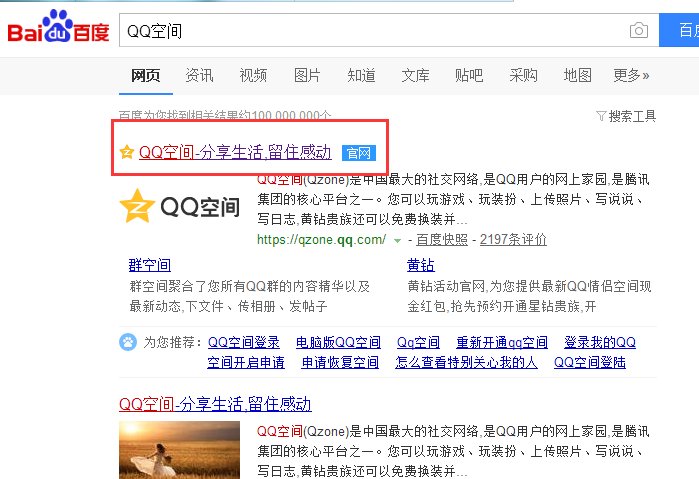Go to the 采购 tab
Viewport: 699px width, 479px height.
[x=523, y=75]
